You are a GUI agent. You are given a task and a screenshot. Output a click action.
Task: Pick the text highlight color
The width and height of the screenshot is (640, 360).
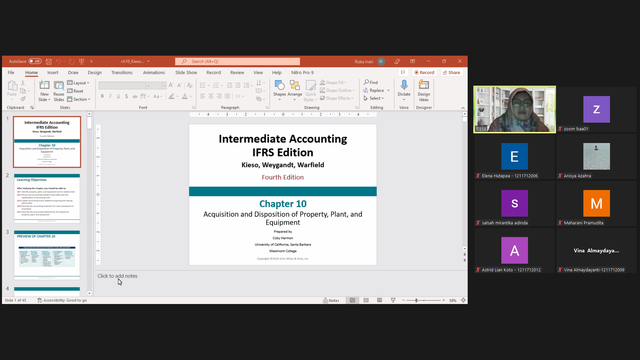click(x=172, y=96)
